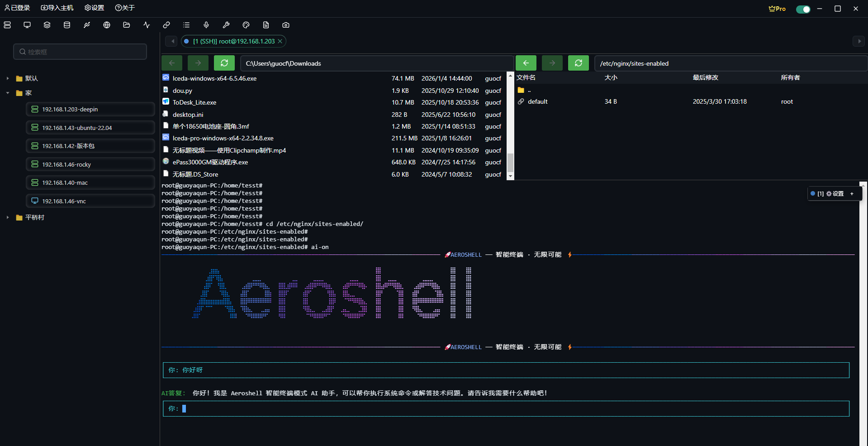Viewport: 868px width, 446px height.
Task: Click the link chain icon in toolbar
Action: coord(166,25)
